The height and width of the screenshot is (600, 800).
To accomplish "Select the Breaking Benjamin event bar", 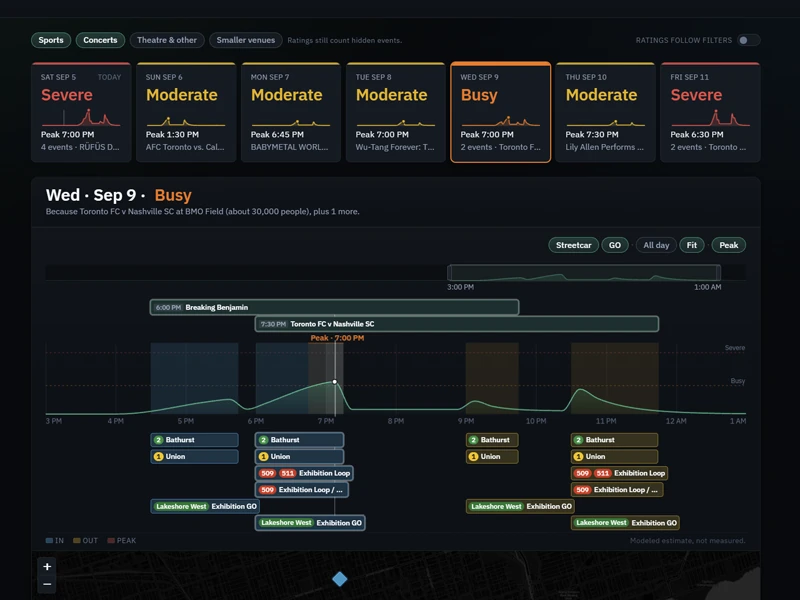I will tap(335, 307).
